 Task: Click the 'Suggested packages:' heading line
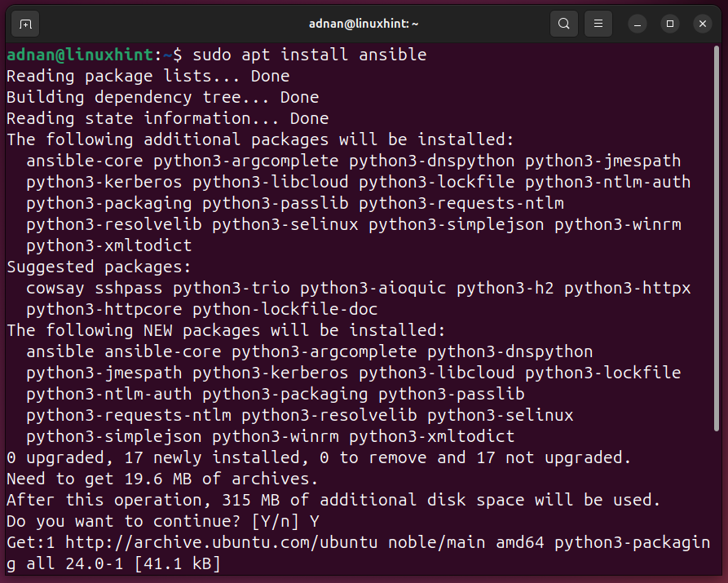[x=99, y=267]
